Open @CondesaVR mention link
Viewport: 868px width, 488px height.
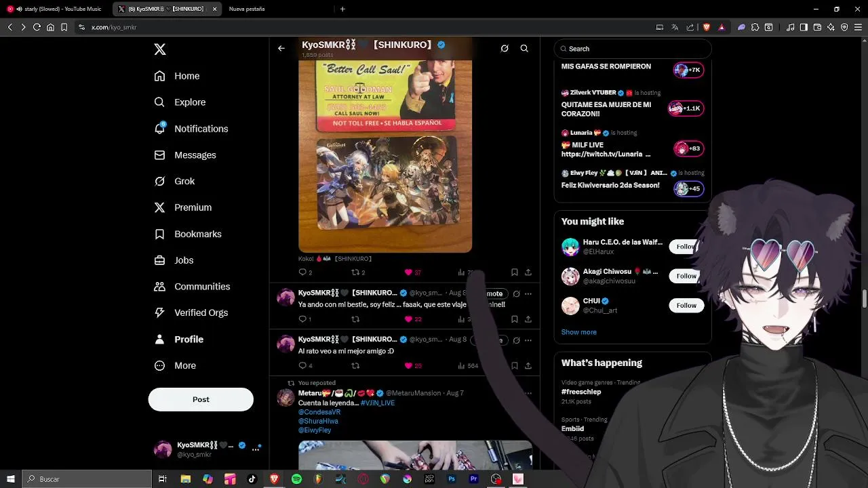tap(319, 412)
